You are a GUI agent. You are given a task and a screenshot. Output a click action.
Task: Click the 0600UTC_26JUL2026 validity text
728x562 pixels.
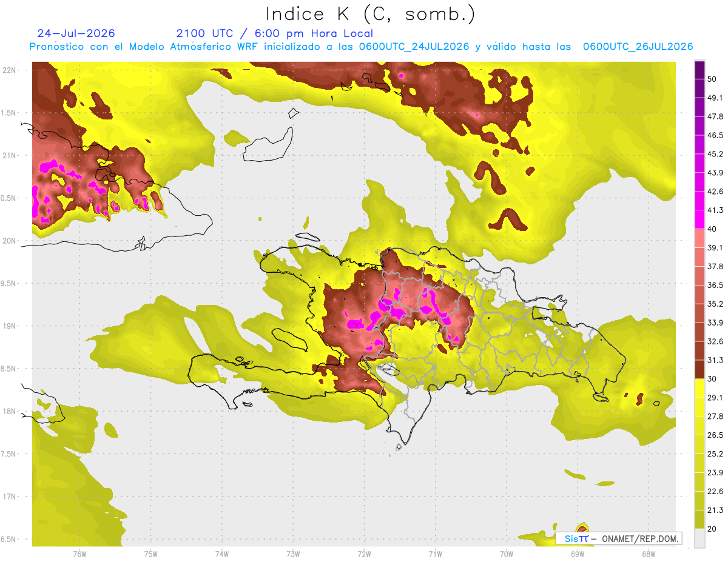(638, 47)
